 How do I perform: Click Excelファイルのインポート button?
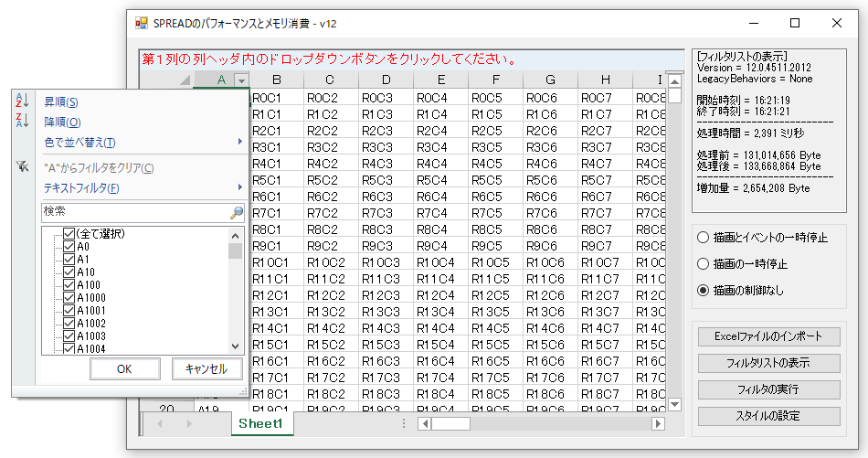(768, 336)
